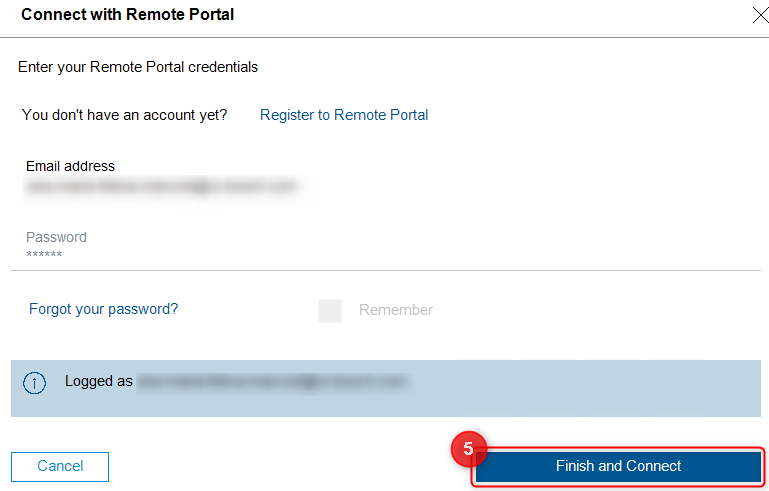Click the Email address label
Image resolution: width=769 pixels, height=491 pixels.
click(x=70, y=166)
